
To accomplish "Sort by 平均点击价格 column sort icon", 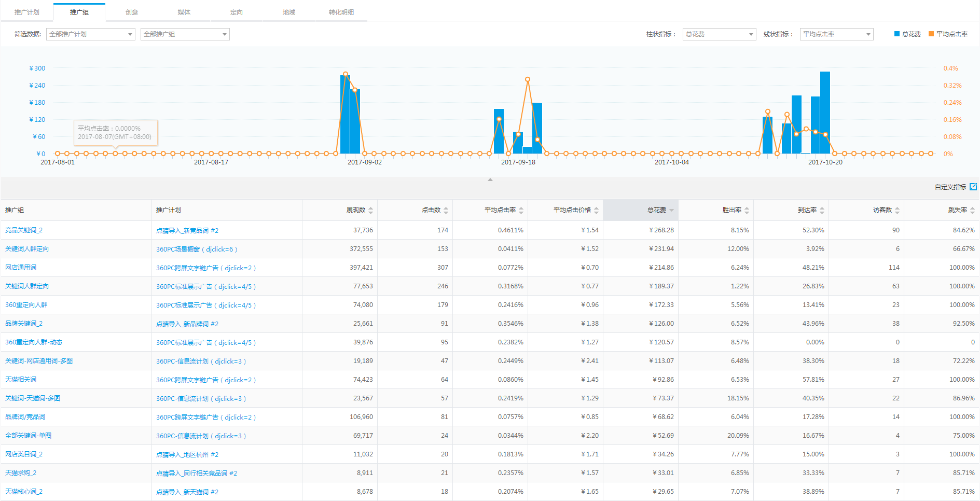I will point(596,210).
